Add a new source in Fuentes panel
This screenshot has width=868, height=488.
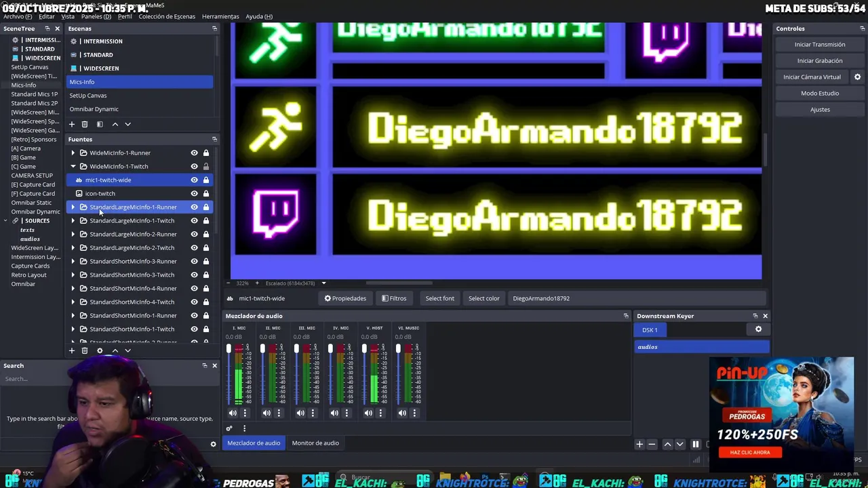click(72, 350)
